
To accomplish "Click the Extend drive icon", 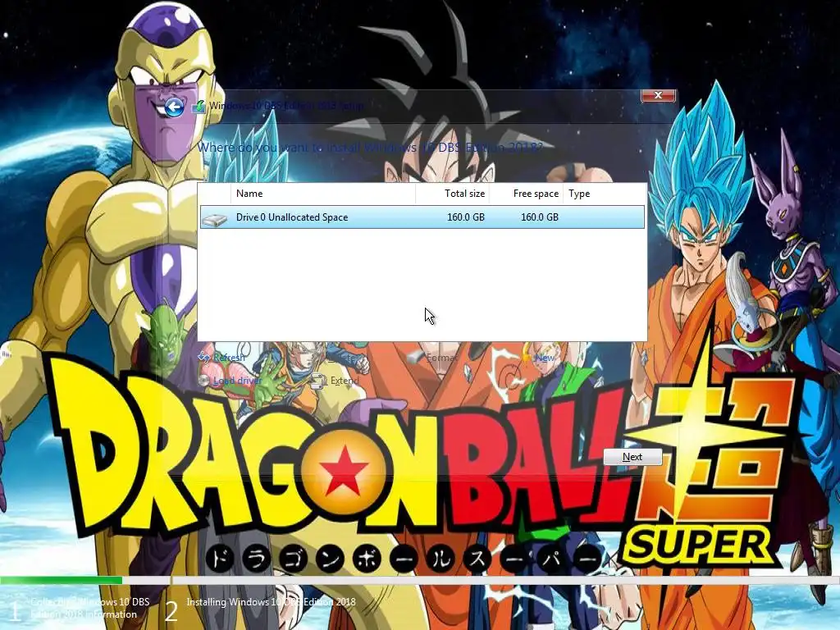I will pos(319,381).
